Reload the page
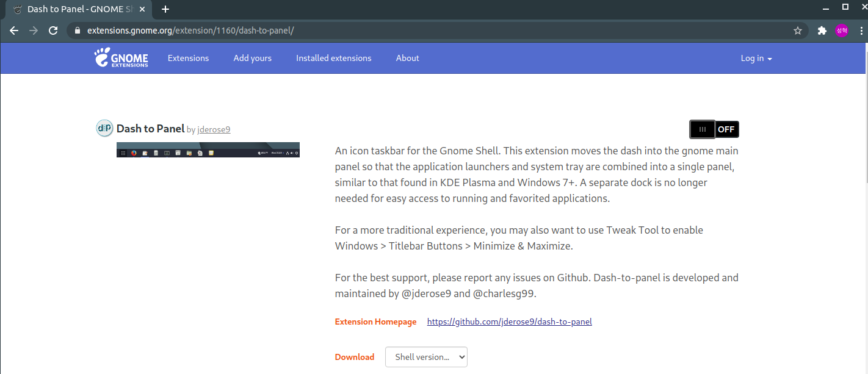Image resolution: width=868 pixels, height=374 pixels. 53,31
